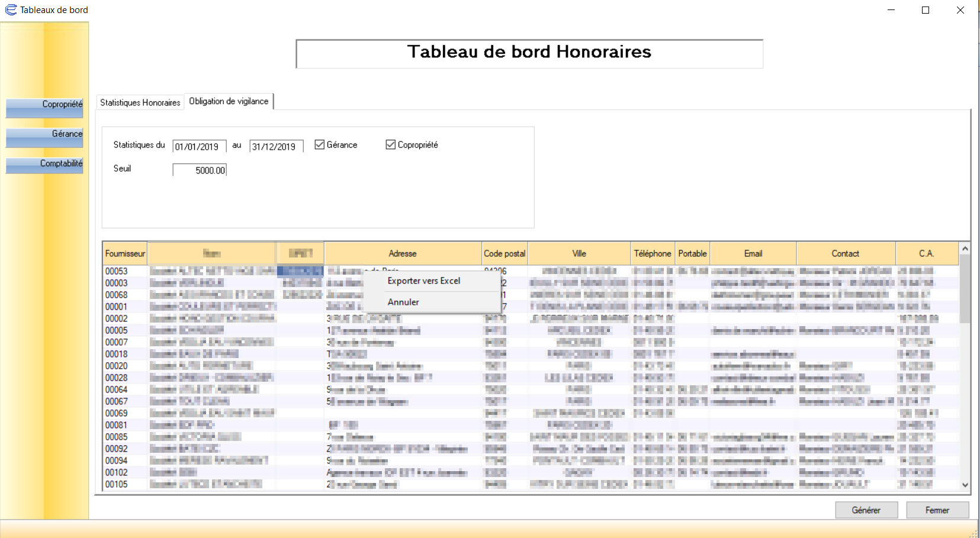This screenshot has height=538, width=980.
Task: Click the Générer button
Action: coord(866,510)
